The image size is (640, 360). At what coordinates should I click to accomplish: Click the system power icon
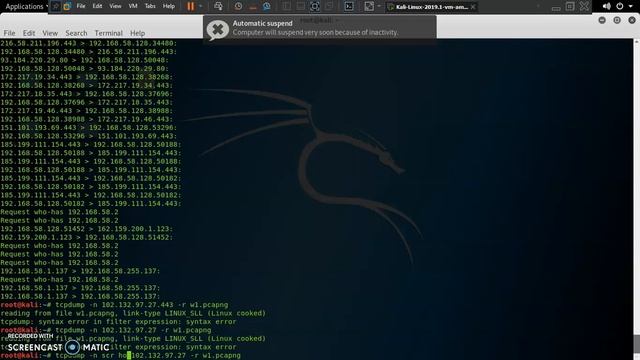[620, 6]
